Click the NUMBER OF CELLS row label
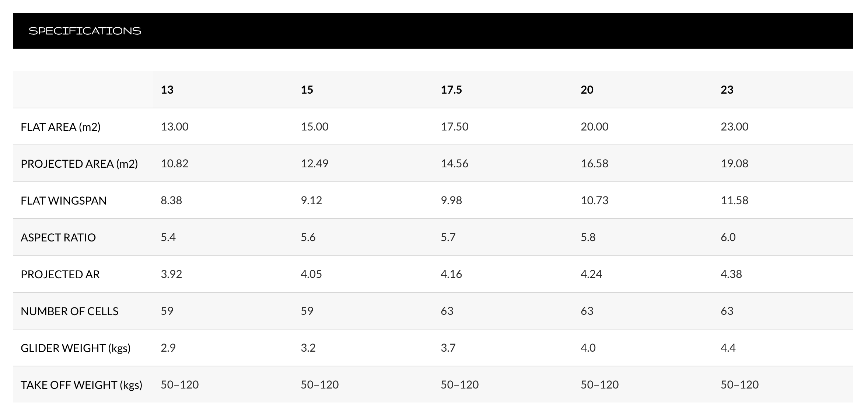The height and width of the screenshot is (418, 868). 69,311
